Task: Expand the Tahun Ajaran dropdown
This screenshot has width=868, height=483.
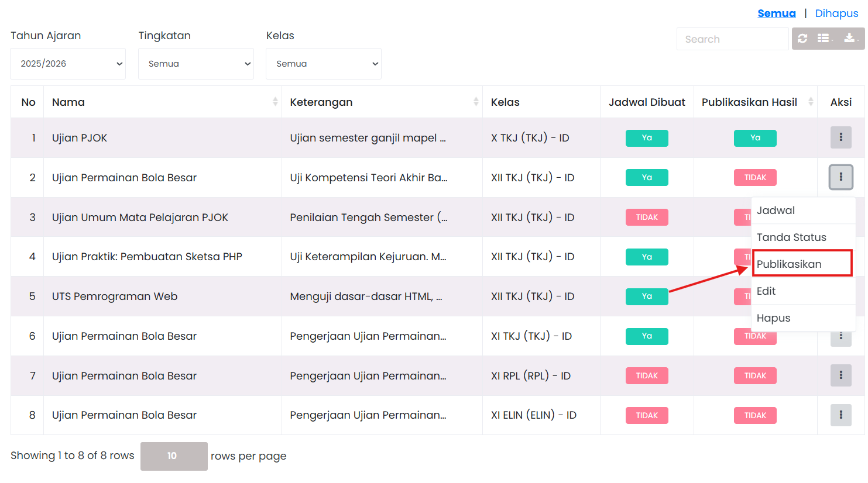Action: tap(68, 64)
